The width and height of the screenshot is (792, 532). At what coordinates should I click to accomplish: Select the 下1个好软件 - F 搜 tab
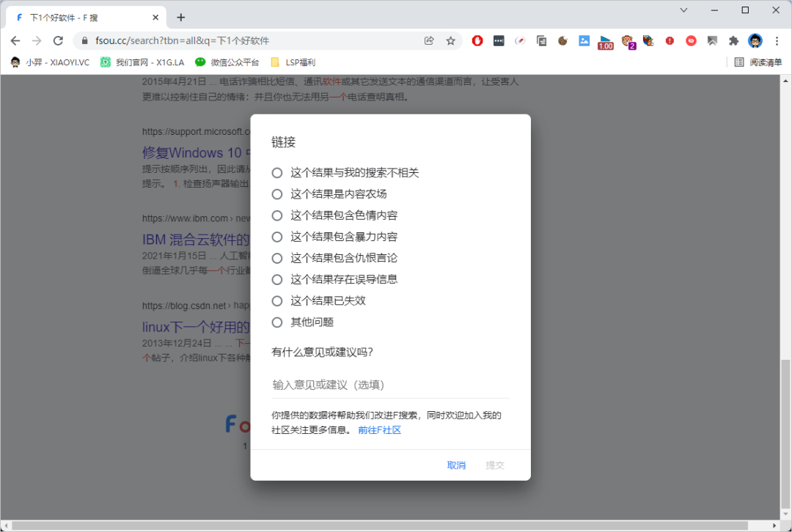86,18
